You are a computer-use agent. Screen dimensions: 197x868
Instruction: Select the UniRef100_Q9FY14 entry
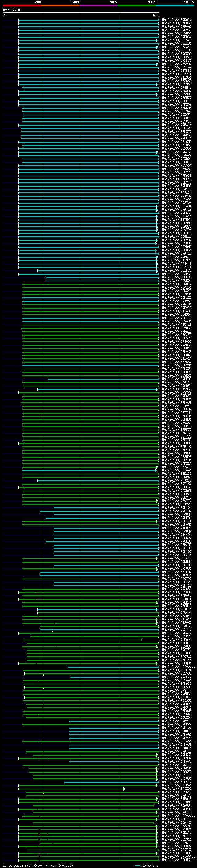tap(176, 521)
